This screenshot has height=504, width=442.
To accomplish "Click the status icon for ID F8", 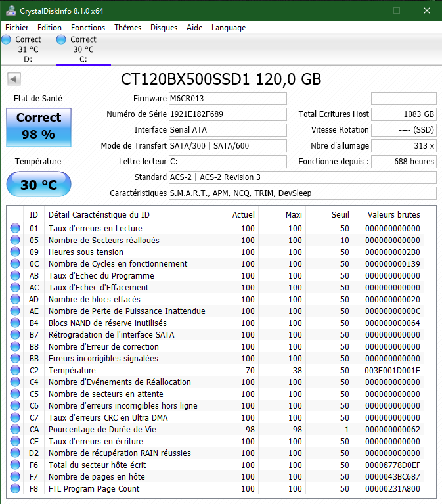I will [15, 489].
